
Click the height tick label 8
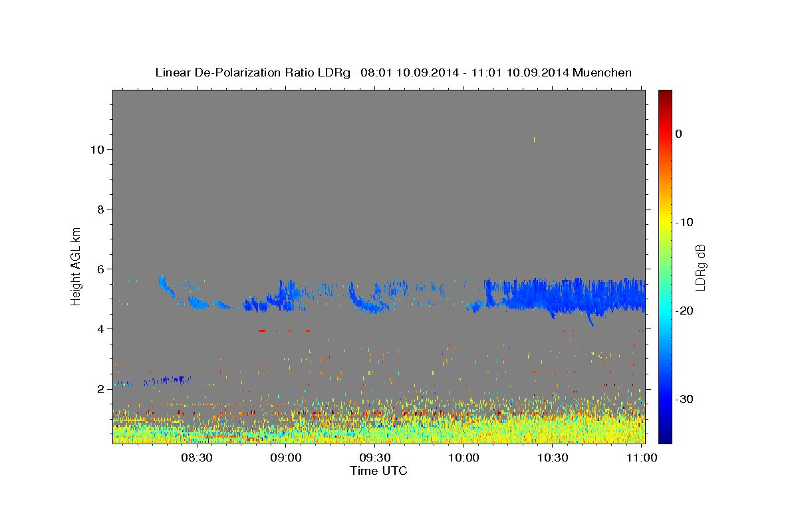pos(100,209)
